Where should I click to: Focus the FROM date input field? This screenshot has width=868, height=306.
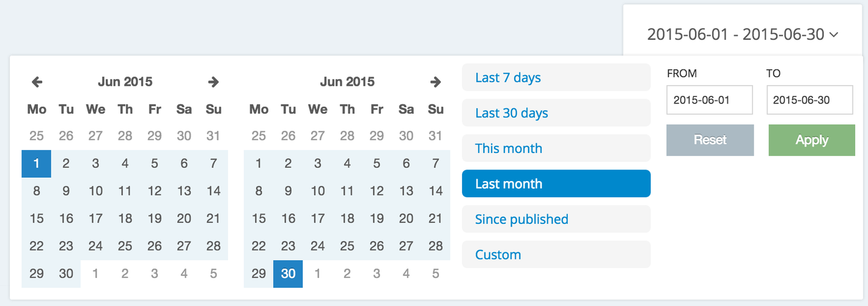pos(710,100)
